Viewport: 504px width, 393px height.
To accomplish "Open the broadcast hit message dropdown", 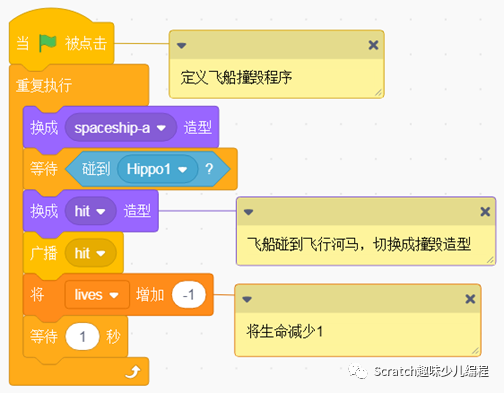I will (x=90, y=253).
